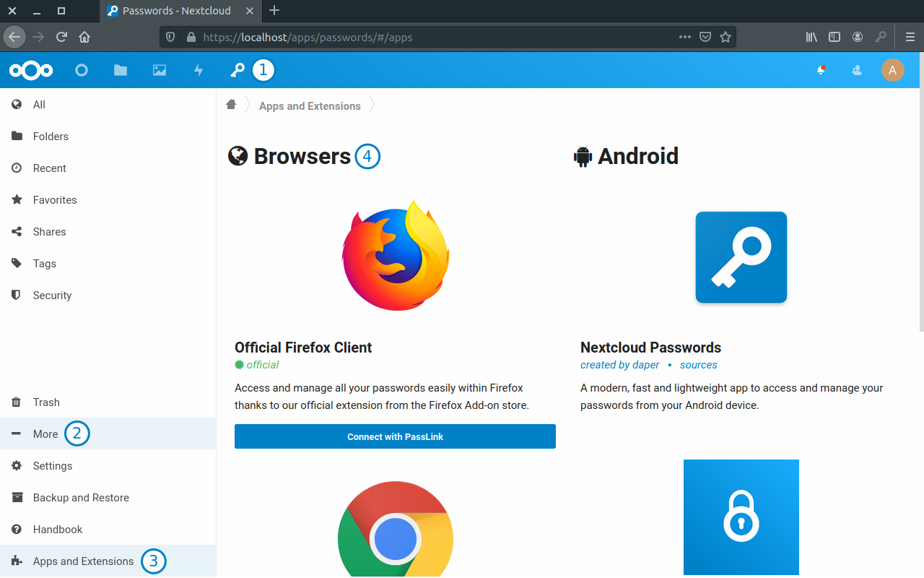Open the Activity lightning icon
The height and width of the screenshot is (578, 924).
click(x=199, y=70)
